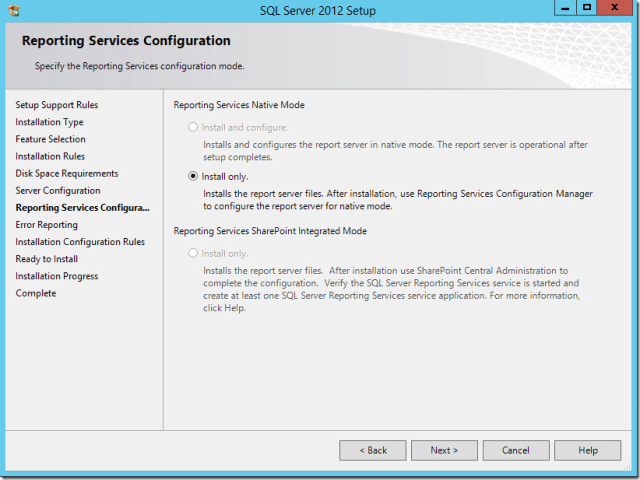Screen dimensions: 640x480
Task: Minimize the SQL Server 2012 Setup window
Action: tap(565, 8)
